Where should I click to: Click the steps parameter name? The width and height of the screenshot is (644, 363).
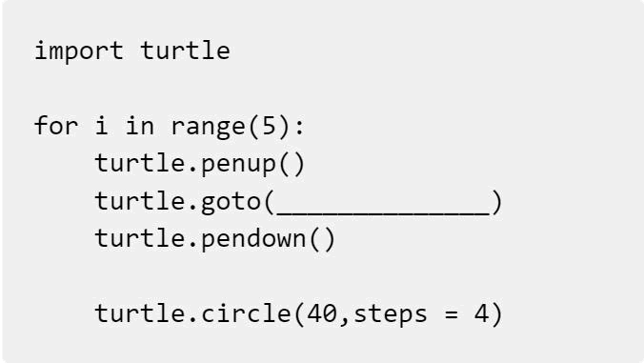point(390,315)
